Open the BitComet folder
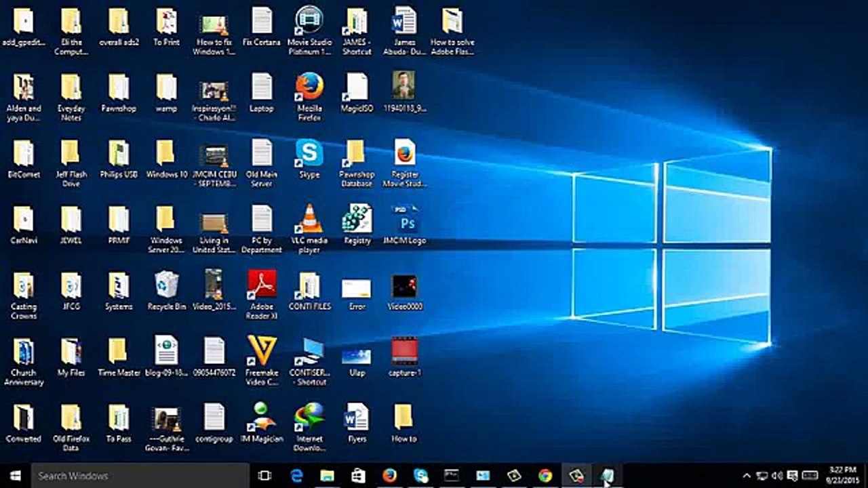The height and width of the screenshot is (488, 868). (x=23, y=160)
